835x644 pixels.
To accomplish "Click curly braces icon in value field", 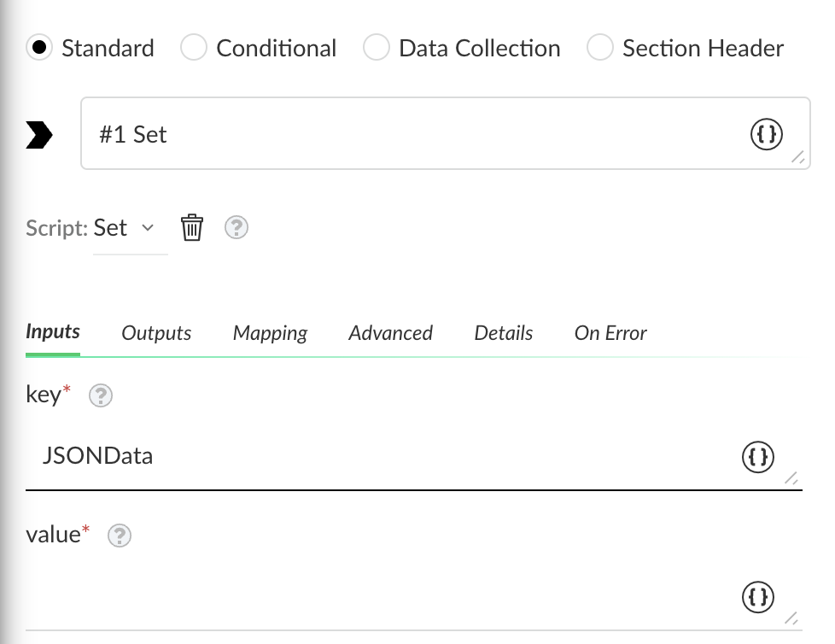I will [758, 597].
